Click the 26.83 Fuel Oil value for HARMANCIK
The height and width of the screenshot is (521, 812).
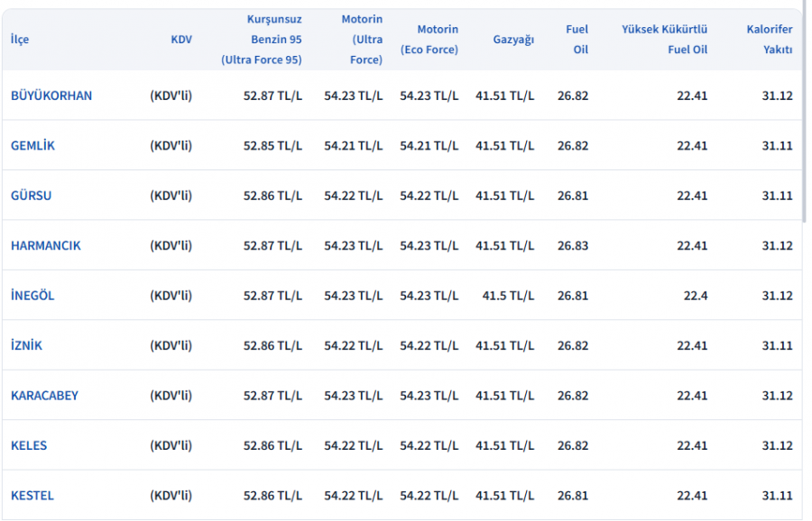pos(572,245)
